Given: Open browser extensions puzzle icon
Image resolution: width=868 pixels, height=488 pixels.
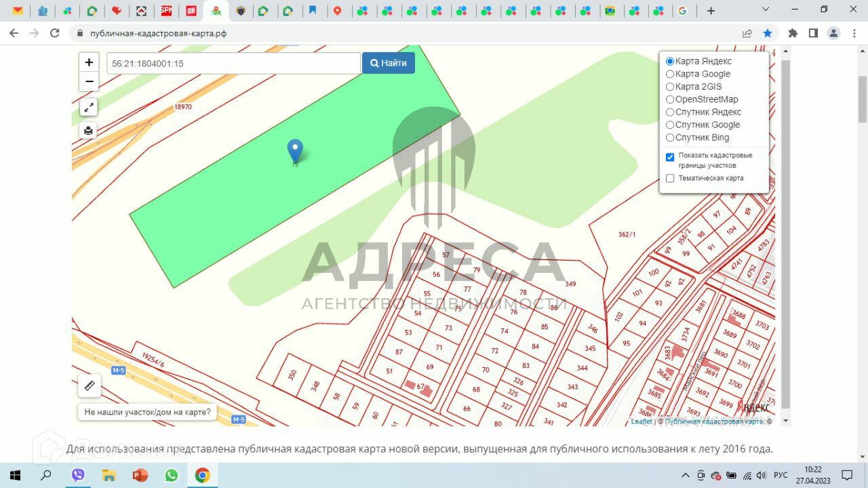Looking at the screenshot, I should coord(792,33).
